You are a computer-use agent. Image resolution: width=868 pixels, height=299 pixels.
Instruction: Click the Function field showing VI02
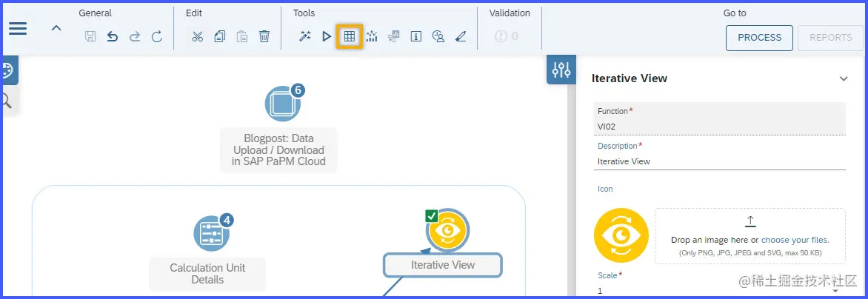pyautogui.click(x=720, y=119)
